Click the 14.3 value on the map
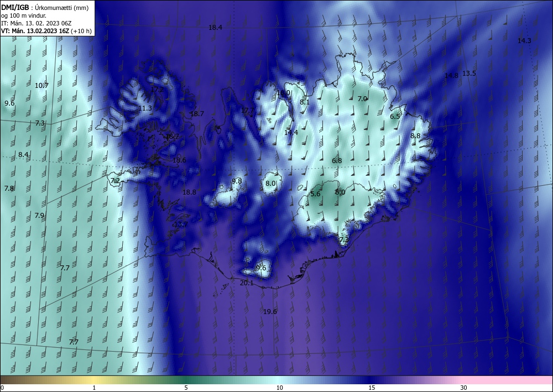The height and width of the screenshot is (392, 553). [524, 40]
